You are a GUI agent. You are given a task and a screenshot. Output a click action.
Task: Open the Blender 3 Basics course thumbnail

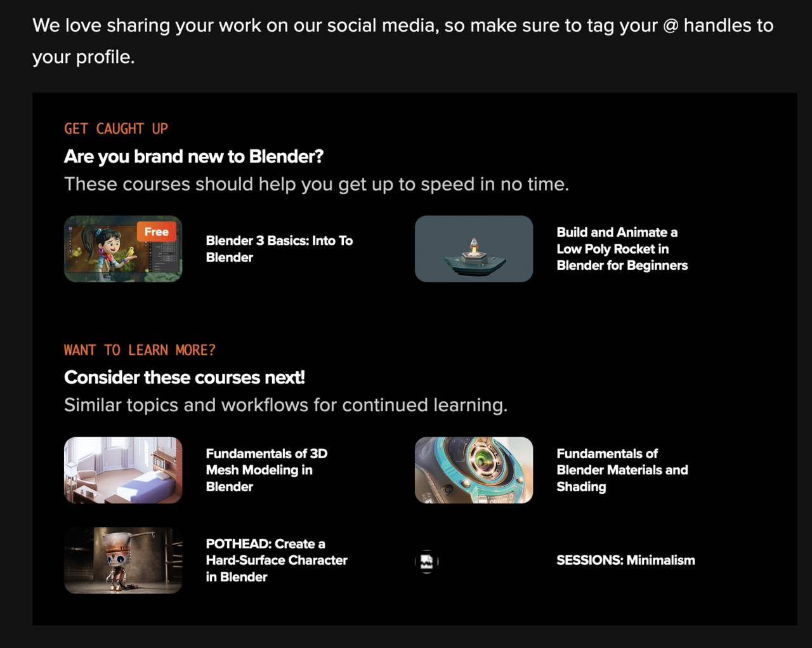pos(123,249)
